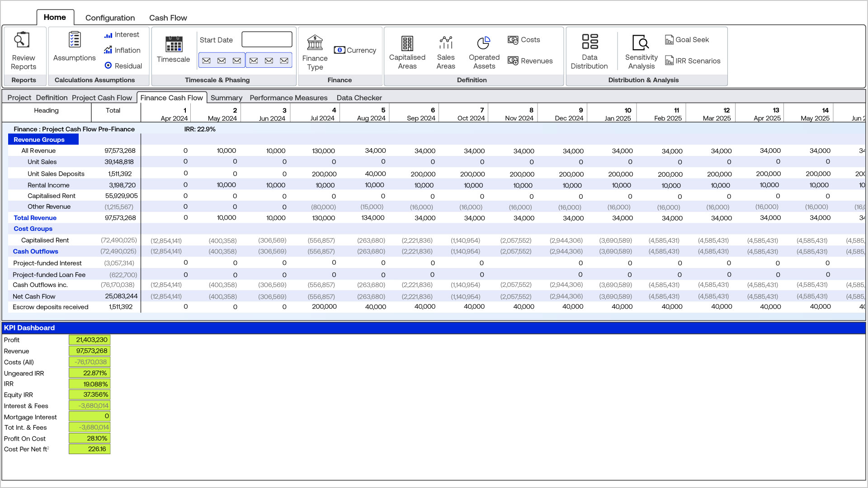Screen dimensions: 868x488
Task: Launch Sensitivity Analysis tool
Action: click(641, 43)
